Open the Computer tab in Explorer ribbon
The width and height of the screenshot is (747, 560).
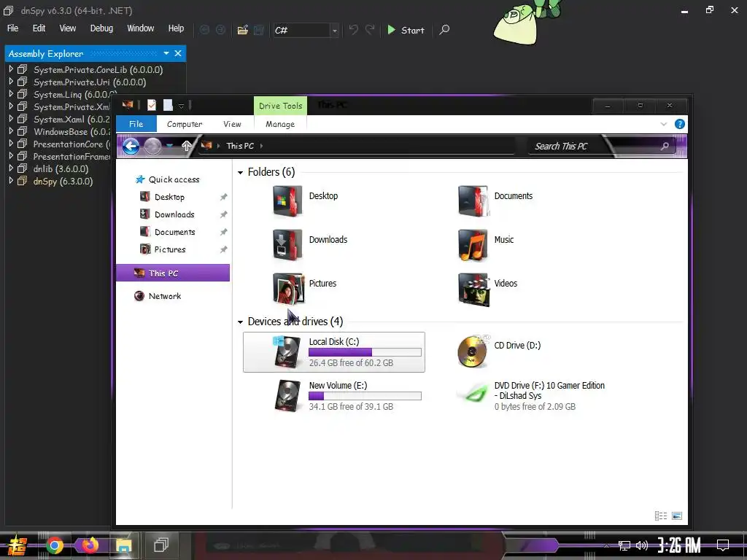(x=185, y=124)
